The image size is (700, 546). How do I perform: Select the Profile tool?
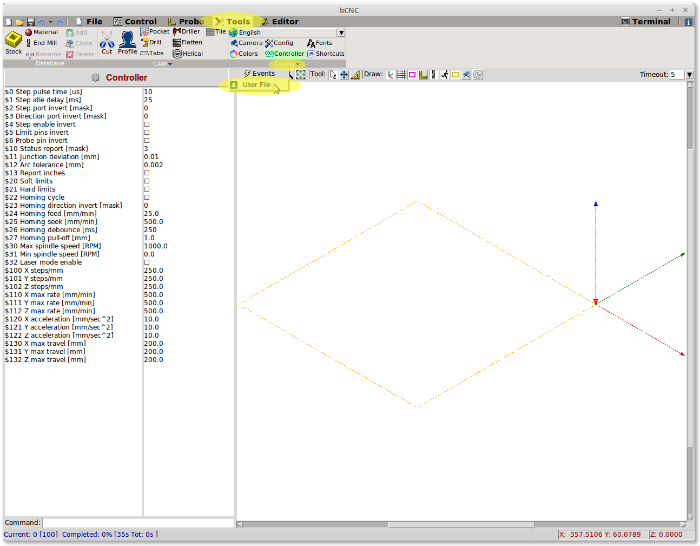click(x=127, y=43)
